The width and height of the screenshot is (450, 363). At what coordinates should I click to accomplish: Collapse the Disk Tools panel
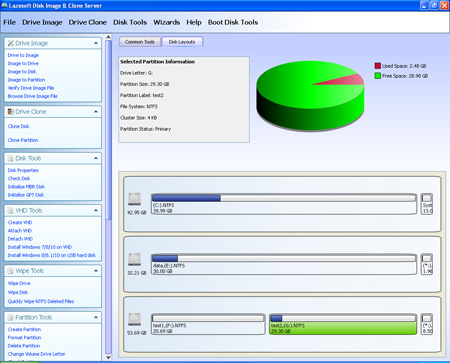point(96,158)
